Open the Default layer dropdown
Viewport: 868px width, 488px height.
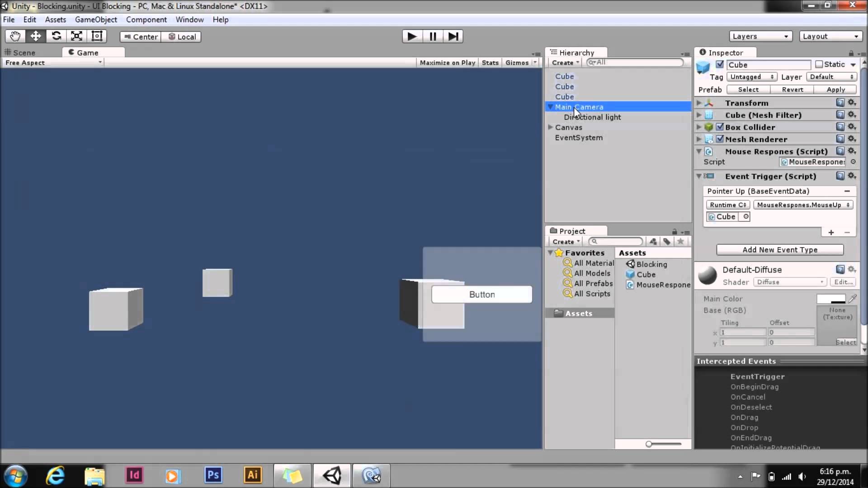point(831,77)
